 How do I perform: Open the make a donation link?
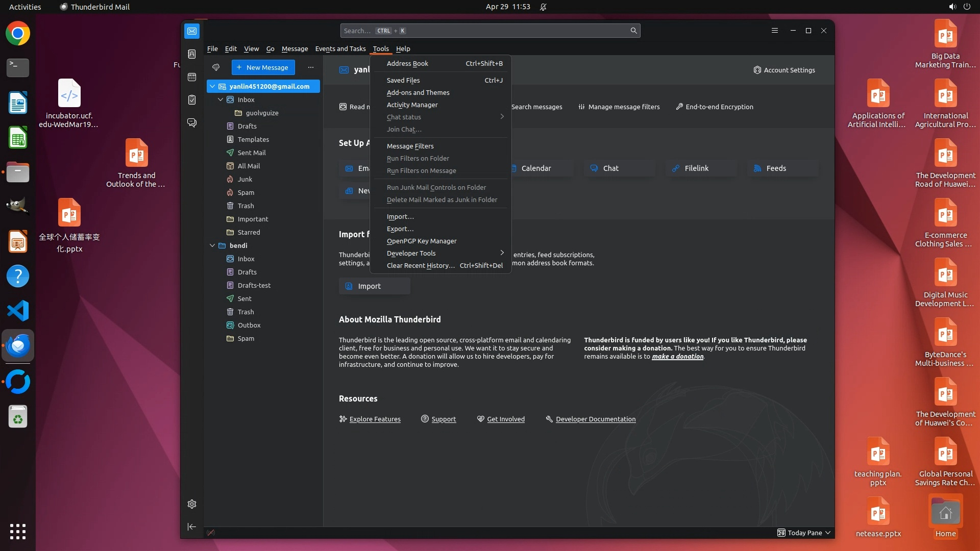677,357
